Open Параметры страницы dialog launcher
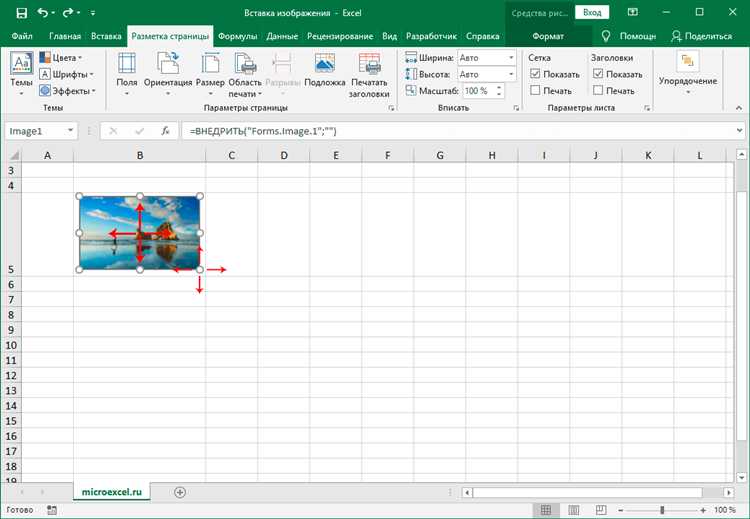Viewport: 750px width, 519px height. [x=391, y=109]
